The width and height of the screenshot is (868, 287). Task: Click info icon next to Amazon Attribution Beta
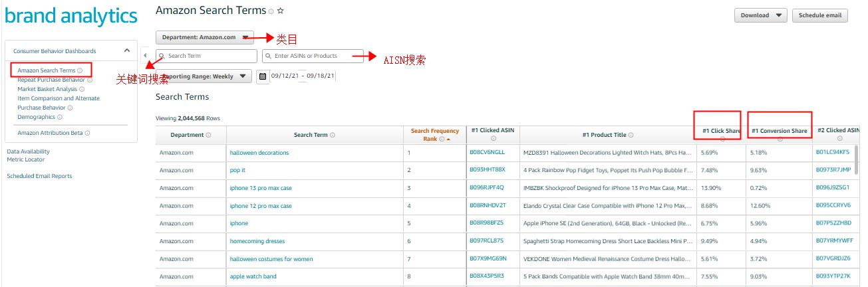coord(87,133)
